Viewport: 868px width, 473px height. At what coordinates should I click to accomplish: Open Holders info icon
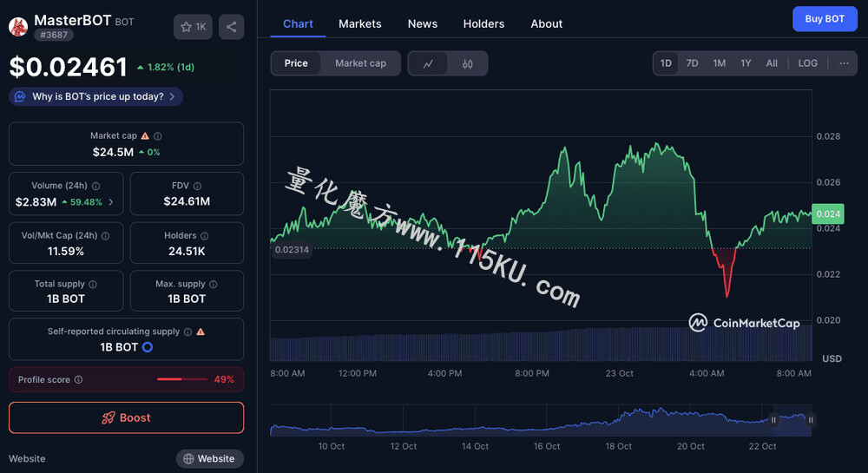pos(204,236)
